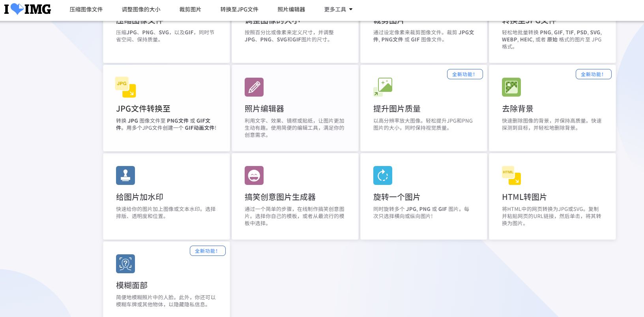Open 照片编辑器 in the top menu
The image size is (644, 317).
coord(291,9)
